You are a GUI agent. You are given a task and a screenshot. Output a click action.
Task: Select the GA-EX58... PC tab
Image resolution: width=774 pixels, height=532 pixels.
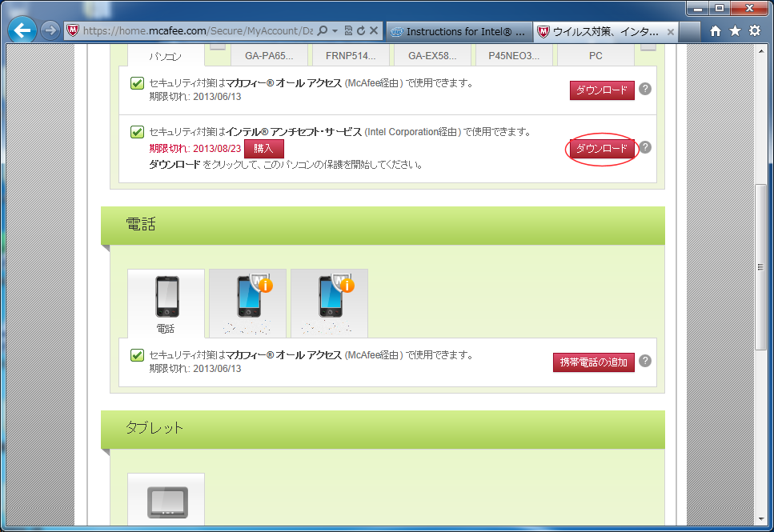tap(432, 56)
